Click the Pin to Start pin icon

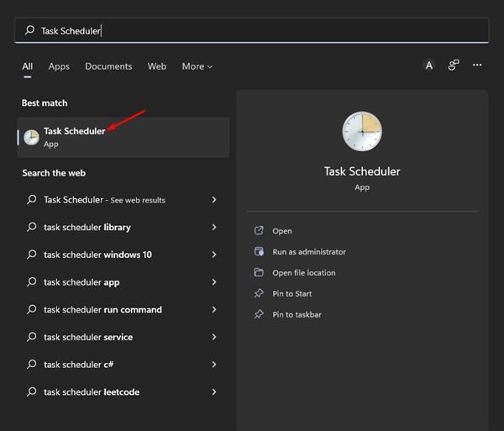tap(259, 293)
